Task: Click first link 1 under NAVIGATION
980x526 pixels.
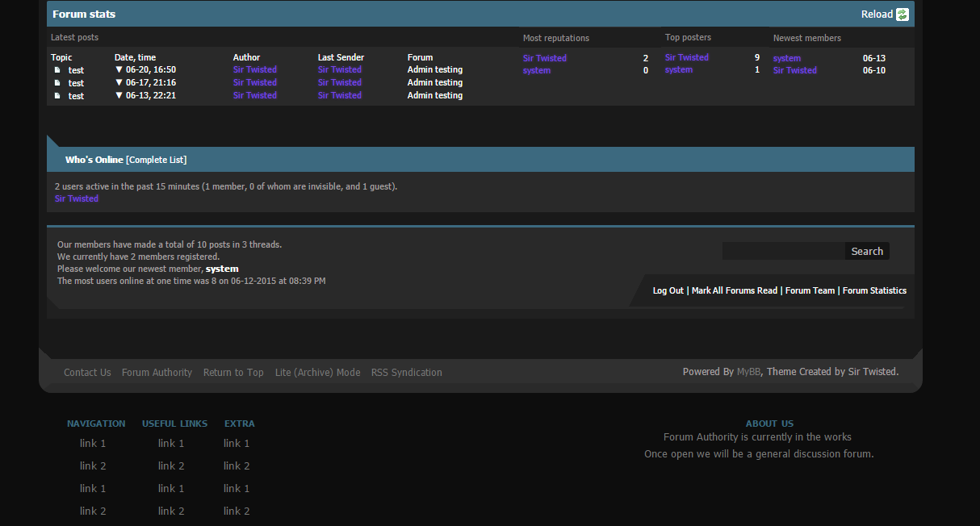Action: point(93,444)
